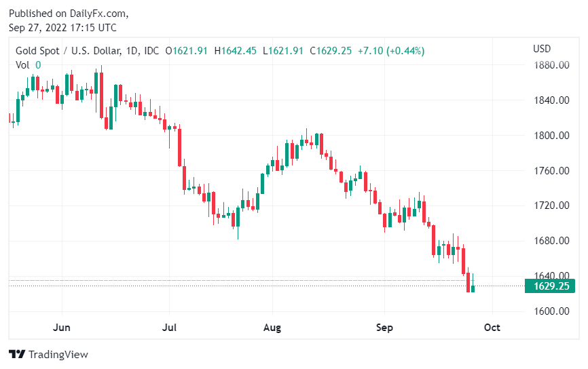Screen dimensions: 588x369
Task: Select the Jul label on time axis
Action: coord(170,327)
